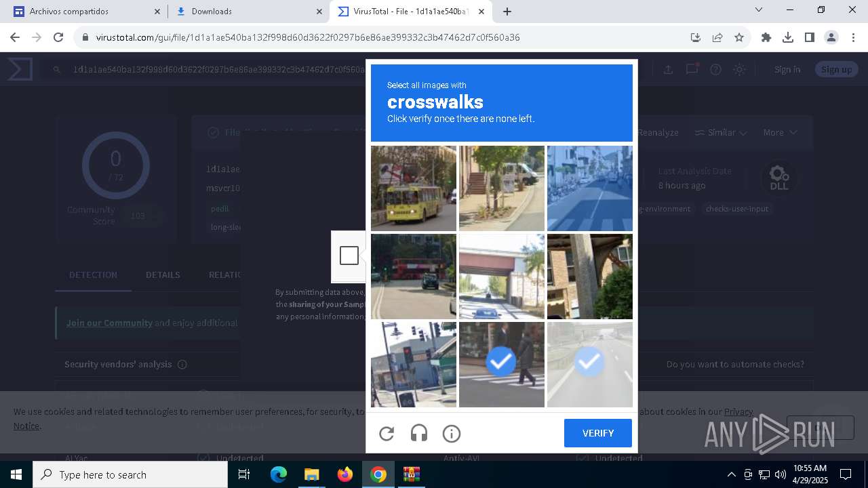Expand the Similar dropdown
This screenshot has width=868, height=488.
pos(722,133)
